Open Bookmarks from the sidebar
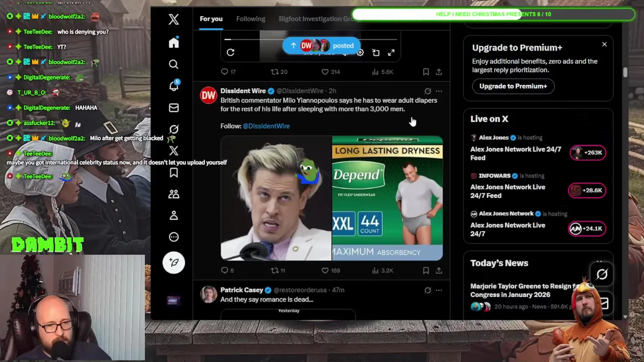Image resolution: width=644 pixels, height=362 pixels. point(174,172)
